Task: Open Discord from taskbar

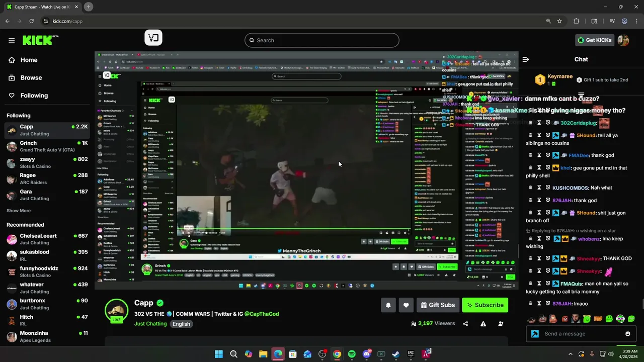Action: 366,354
